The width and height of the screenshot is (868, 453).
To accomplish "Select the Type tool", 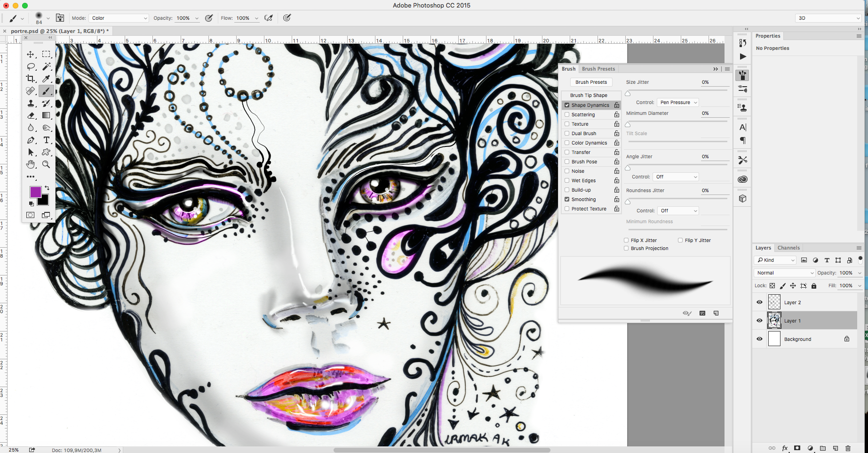I will [x=46, y=140].
